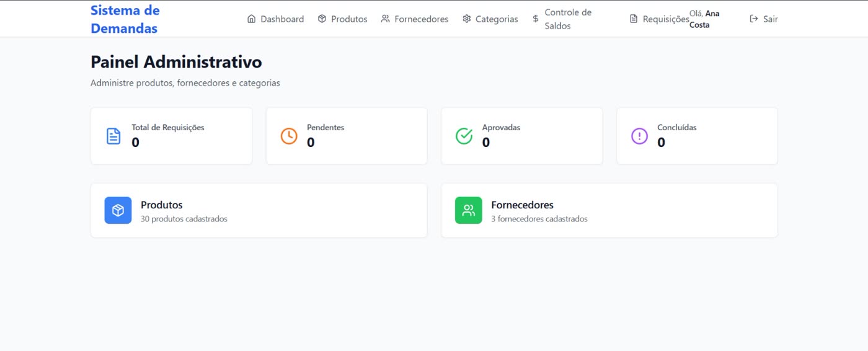
Task: Click the dollar sign icon for Controle de Saldos
Action: point(536,19)
